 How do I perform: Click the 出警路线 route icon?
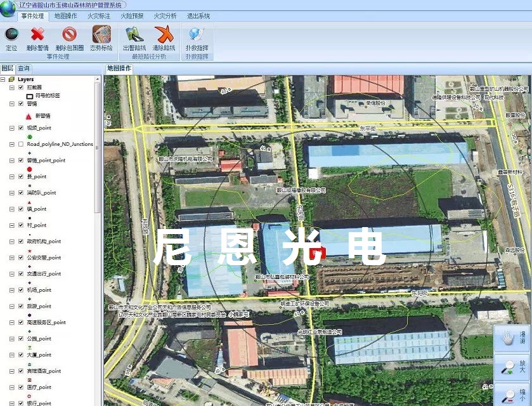134,35
